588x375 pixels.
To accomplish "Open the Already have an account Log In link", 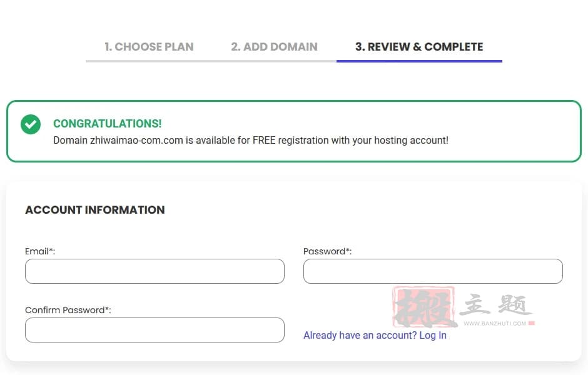I will [x=375, y=335].
